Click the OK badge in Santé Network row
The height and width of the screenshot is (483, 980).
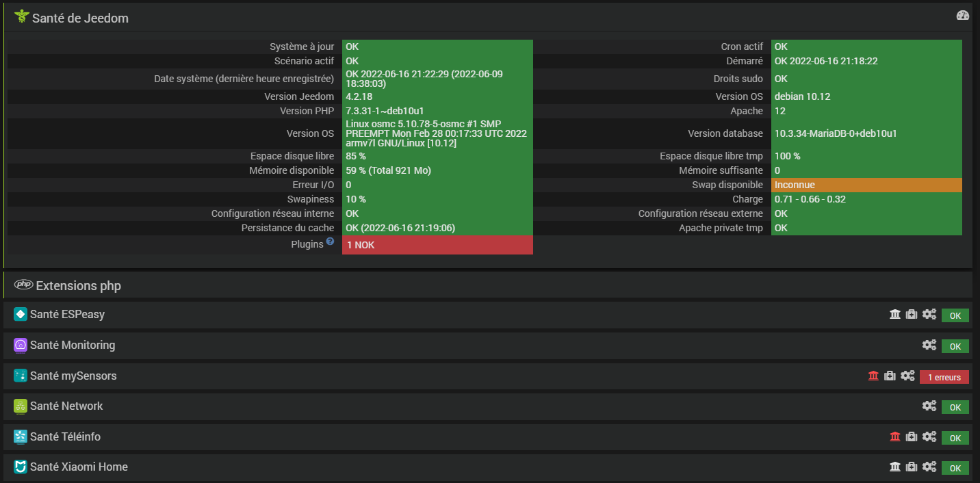(955, 407)
